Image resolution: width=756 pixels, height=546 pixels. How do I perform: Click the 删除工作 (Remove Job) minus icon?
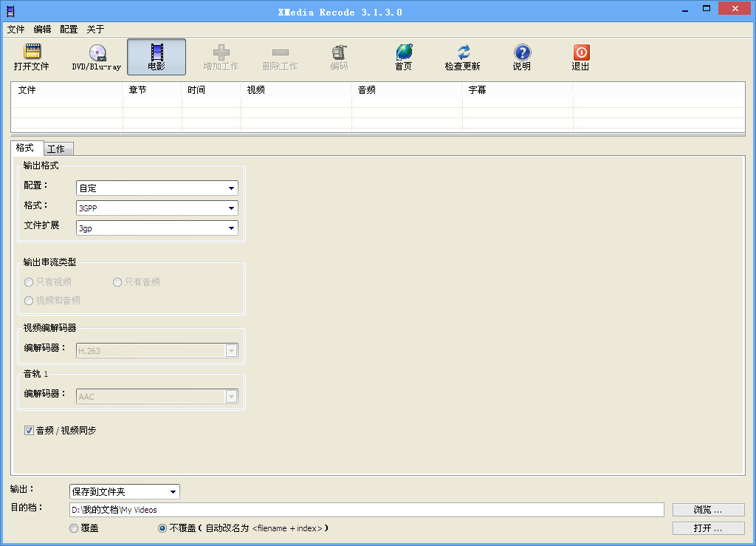280,52
